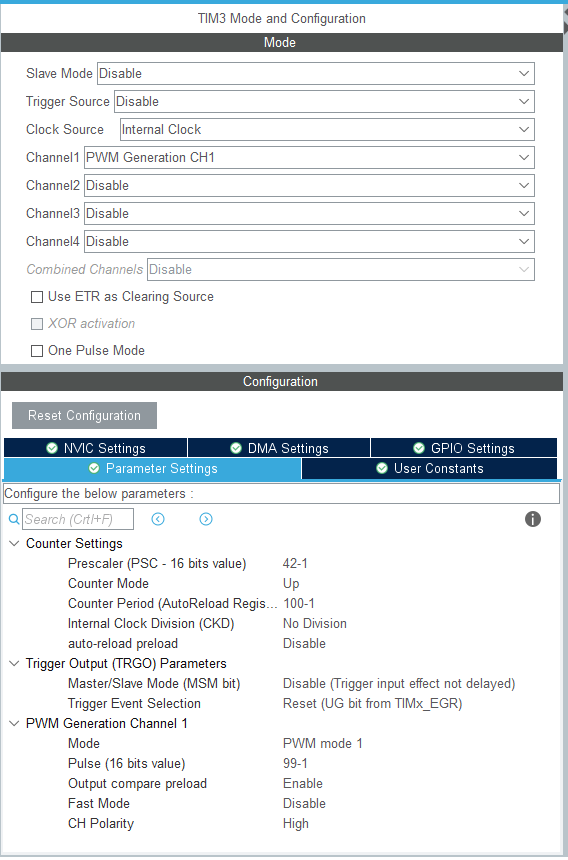This screenshot has width=568, height=860.
Task: Open the Channel2 dropdown
Action: point(309,185)
